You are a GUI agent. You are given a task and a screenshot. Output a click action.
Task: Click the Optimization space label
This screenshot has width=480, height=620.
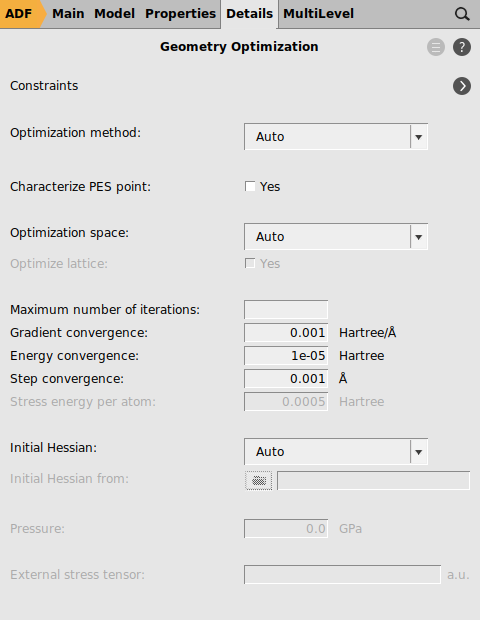(x=69, y=233)
